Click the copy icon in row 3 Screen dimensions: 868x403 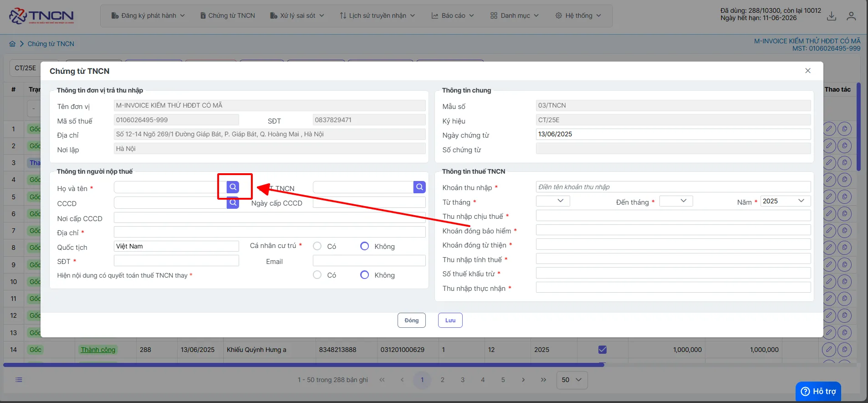(x=844, y=163)
